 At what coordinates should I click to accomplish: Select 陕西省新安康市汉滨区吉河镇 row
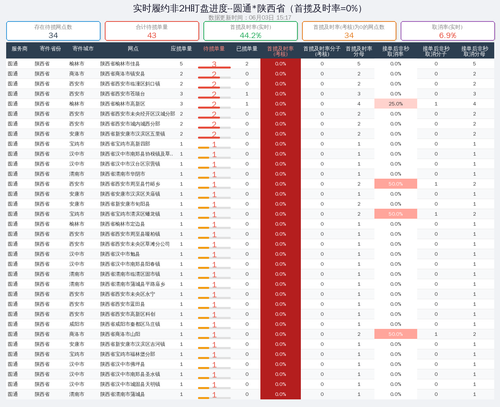[x=250, y=344]
